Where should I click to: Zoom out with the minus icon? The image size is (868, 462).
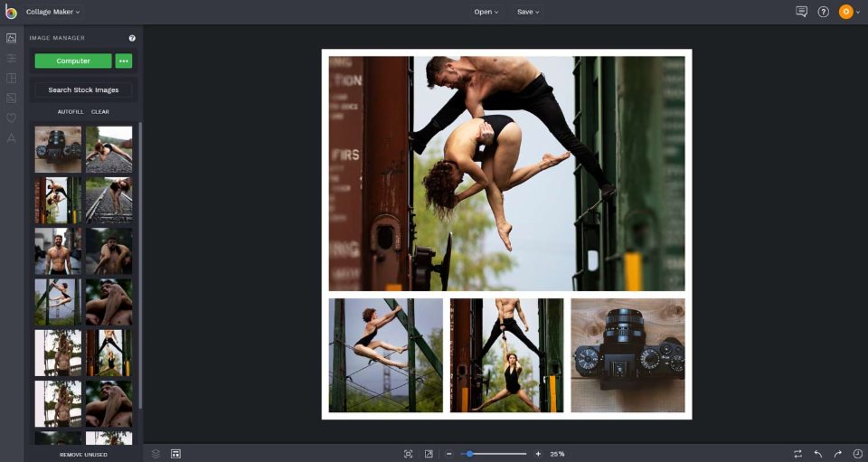449,454
